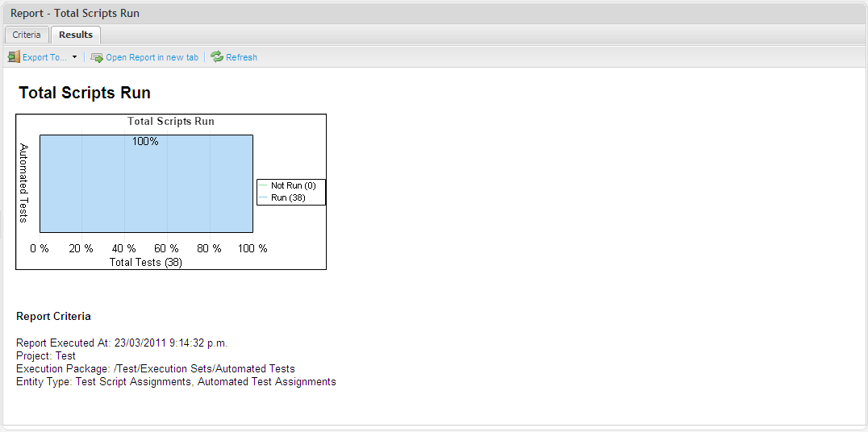Click the Automated Tests vertical axis label
This screenshot has width=868, height=432.
click(24, 183)
